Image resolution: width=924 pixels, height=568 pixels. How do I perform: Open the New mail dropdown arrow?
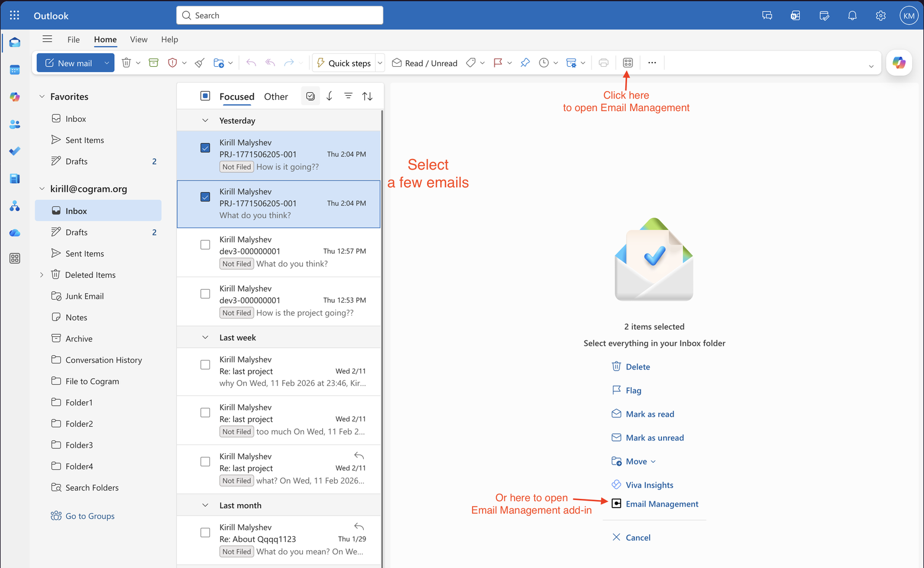pos(106,63)
